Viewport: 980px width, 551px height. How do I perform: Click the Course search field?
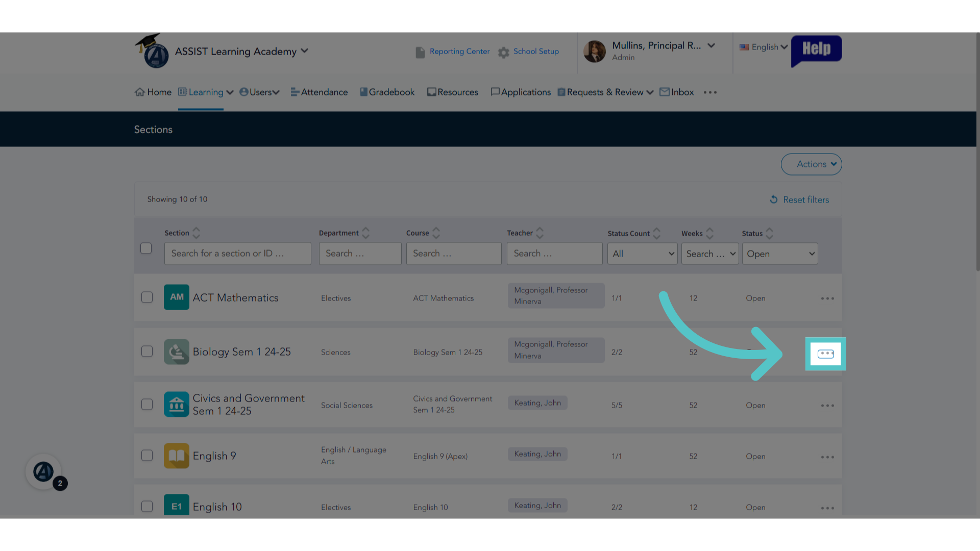pyautogui.click(x=454, y=254)
